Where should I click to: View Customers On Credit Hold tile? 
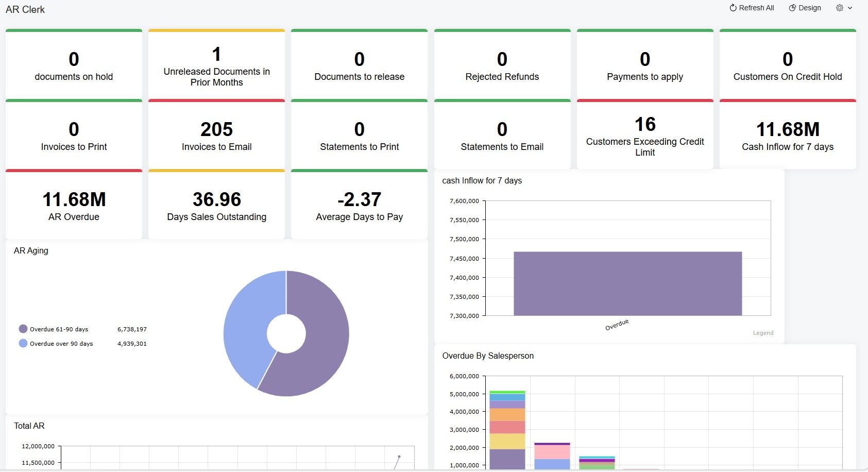coord(788,64)
